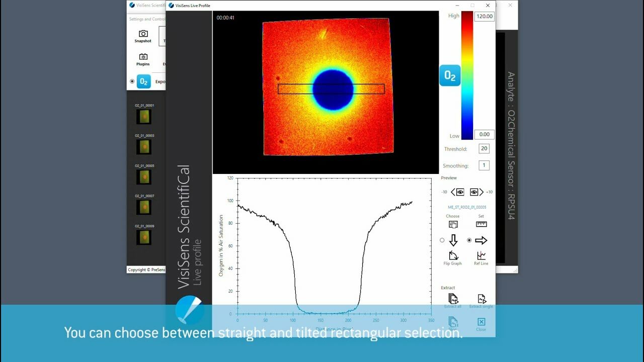Open the ME_ST_ROO2_01_00005 link
The height and width of the screenshot is (362, 644).
pos(466,207)
